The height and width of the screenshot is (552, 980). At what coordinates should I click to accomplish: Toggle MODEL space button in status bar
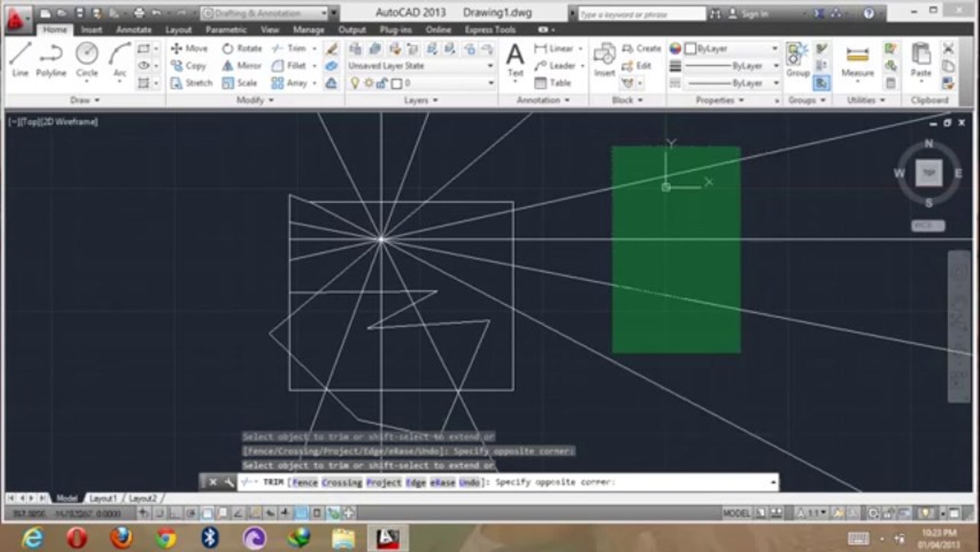point(736,513)
